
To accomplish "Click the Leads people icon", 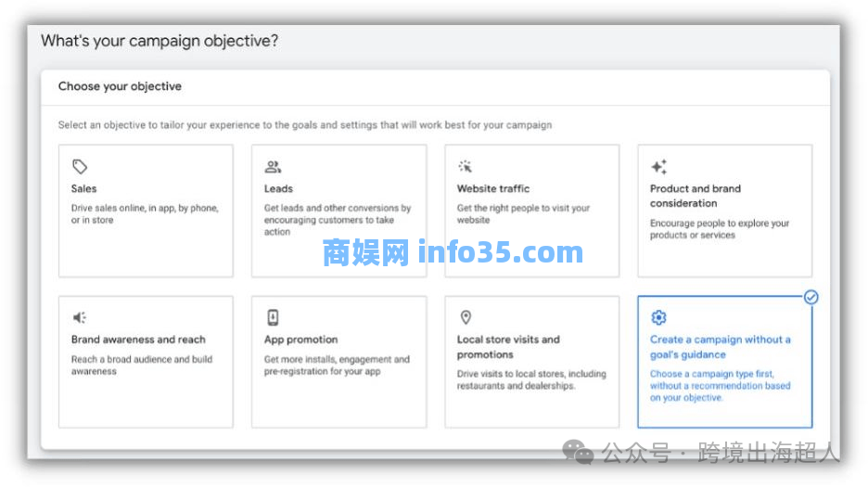I will (x=273, y=166).
